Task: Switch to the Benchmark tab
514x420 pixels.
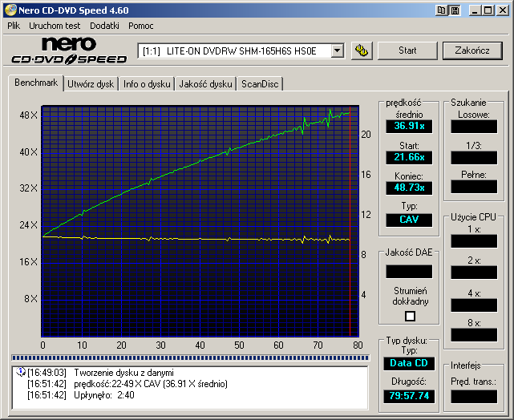Action: 36,83
